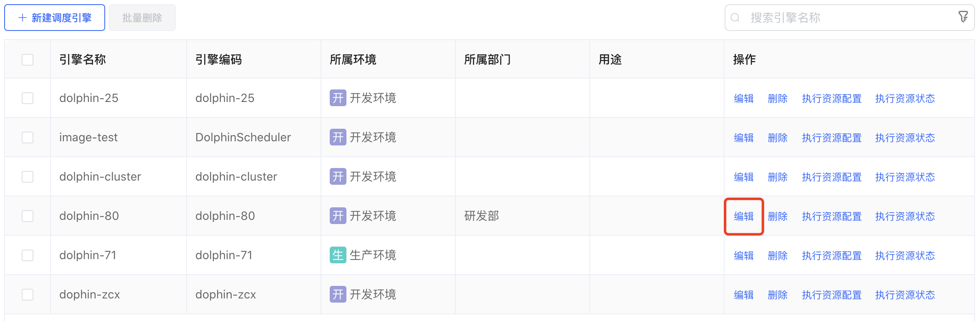Click 编辑 in the image-test row
980x321 pixels.
pos(744,138)
